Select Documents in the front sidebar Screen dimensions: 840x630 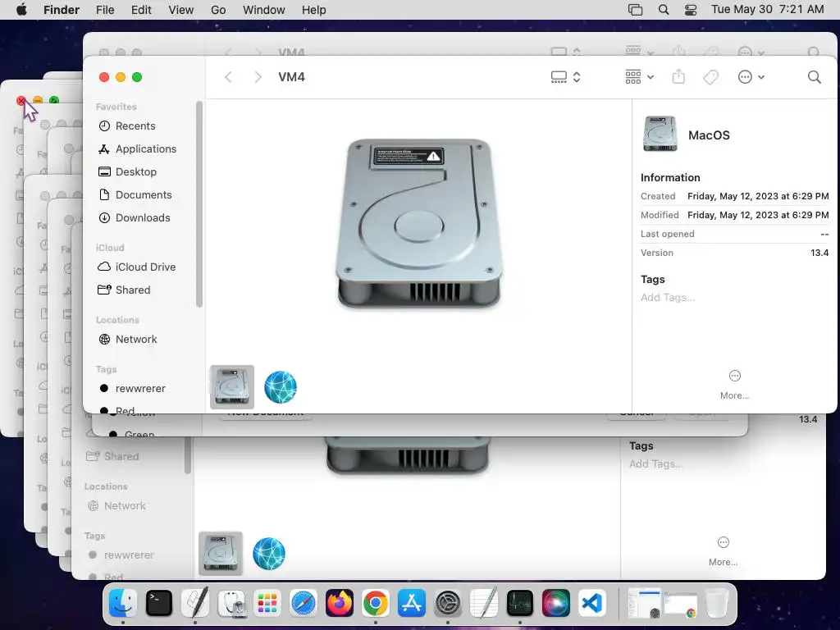pyautogui.click(x=135, y=195)
